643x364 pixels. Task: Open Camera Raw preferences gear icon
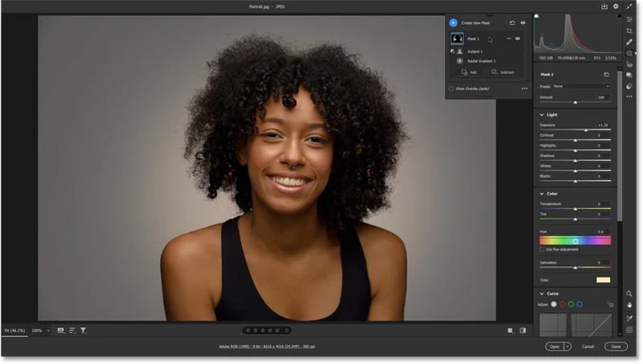(x=616, y=6)
